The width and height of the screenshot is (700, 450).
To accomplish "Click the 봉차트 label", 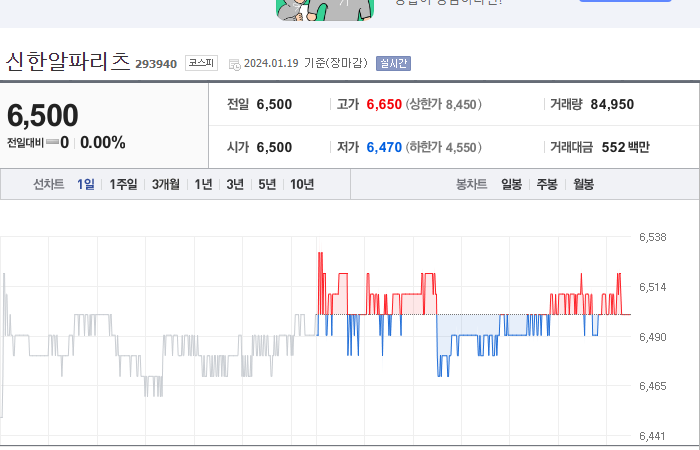I will [x=471, y=184].
